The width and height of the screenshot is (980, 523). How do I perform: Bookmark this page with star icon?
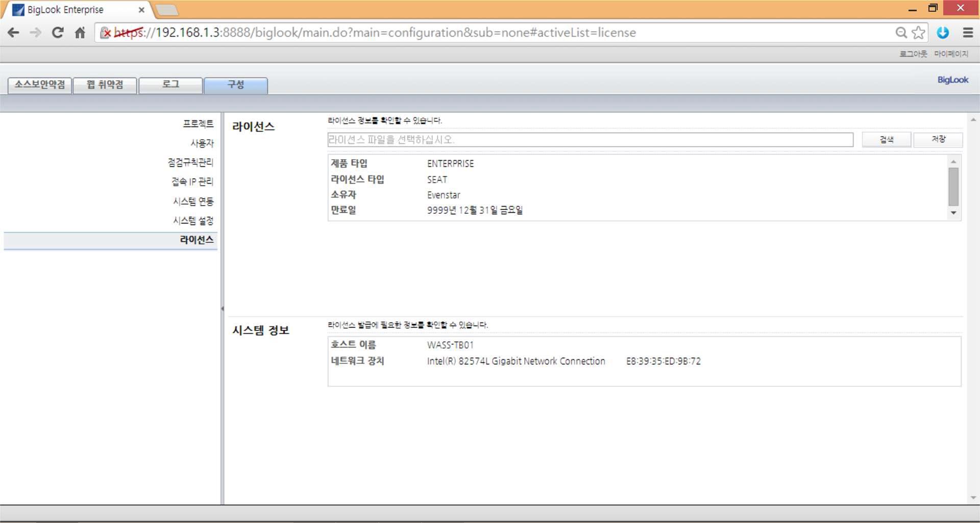coord(918,33)
